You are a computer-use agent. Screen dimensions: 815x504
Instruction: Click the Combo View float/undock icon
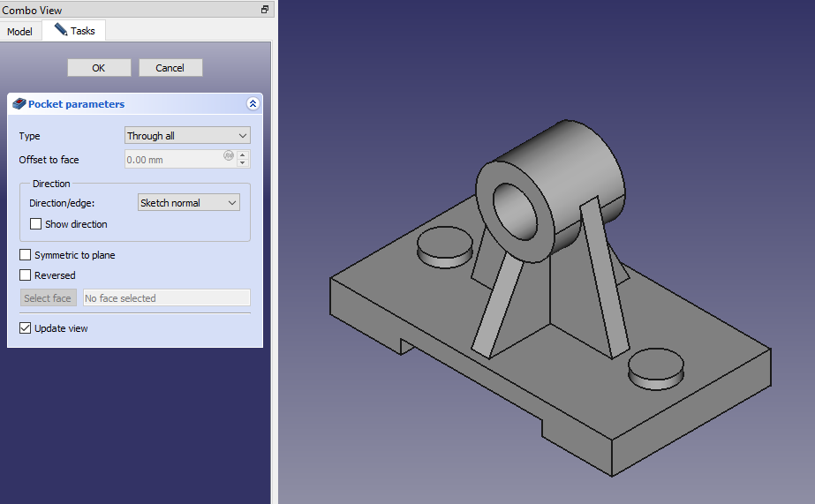[264, 10]
